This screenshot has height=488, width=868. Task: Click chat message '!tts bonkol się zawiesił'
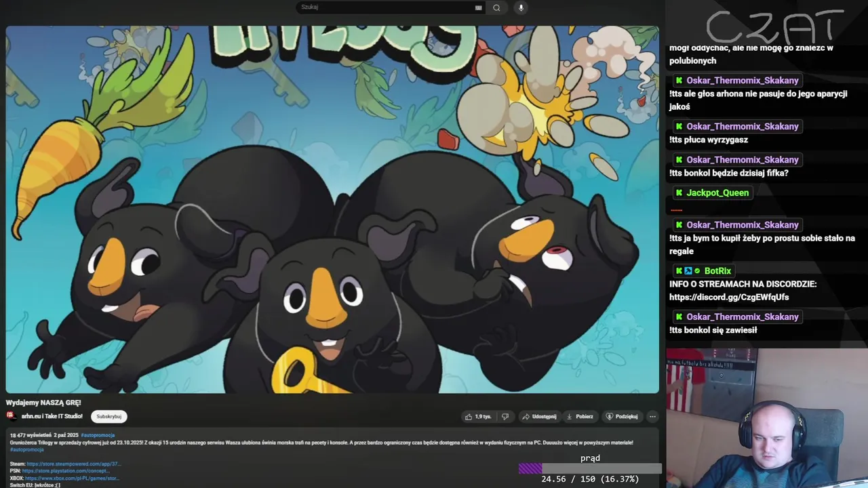click(x=713, y=330)
